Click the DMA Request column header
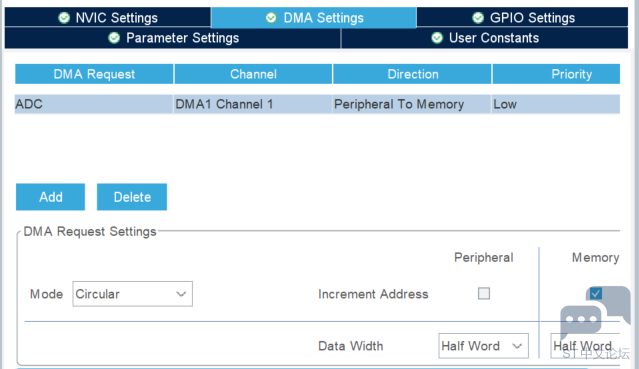The width and height of the screenshot is (639, 369). click(94, 74)
